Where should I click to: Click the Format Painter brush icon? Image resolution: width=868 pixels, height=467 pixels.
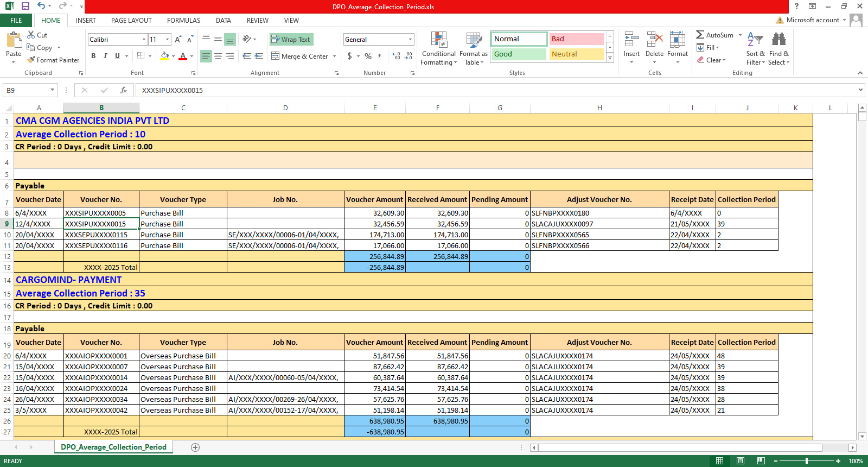pos(31,60)
